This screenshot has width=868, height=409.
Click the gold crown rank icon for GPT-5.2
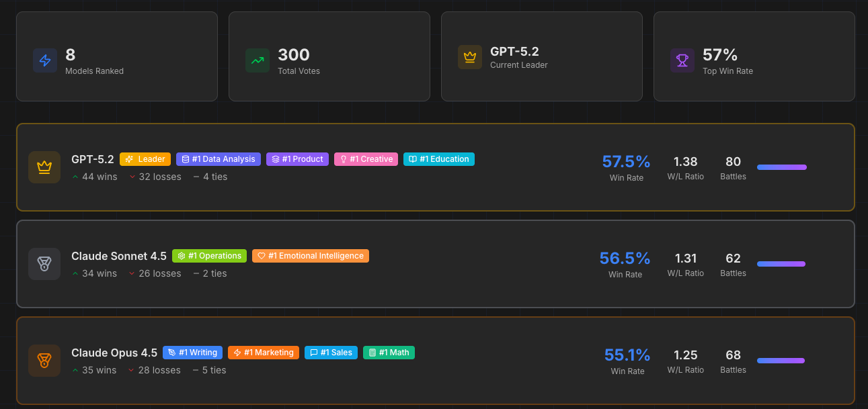[x=44, y=167]
